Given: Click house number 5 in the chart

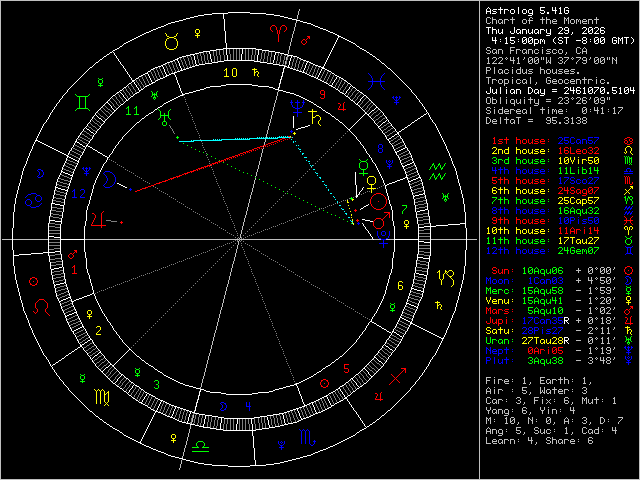Looking at the screenshot, I should tap(347, 369).
